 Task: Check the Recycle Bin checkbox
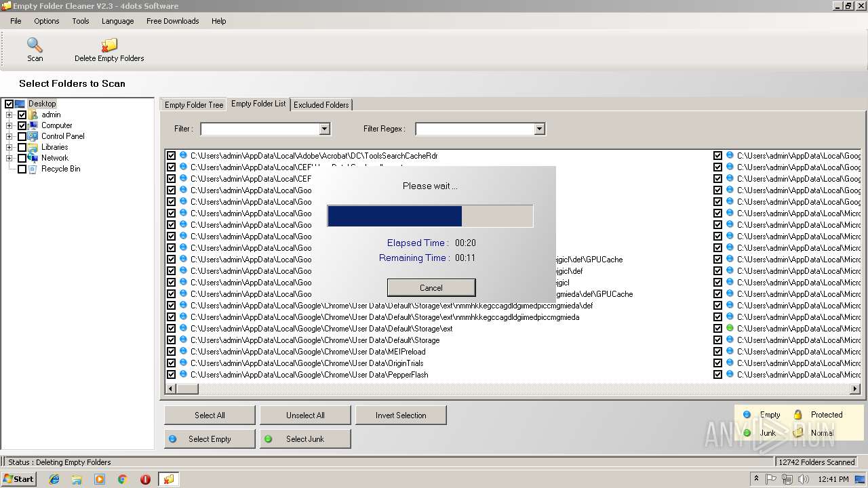tap(22, 169)
